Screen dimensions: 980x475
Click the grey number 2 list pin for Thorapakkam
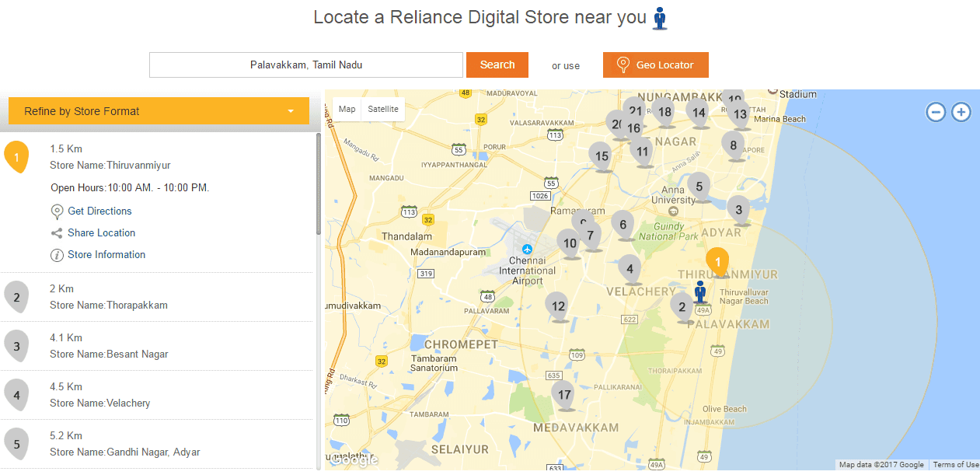[16, 296]
